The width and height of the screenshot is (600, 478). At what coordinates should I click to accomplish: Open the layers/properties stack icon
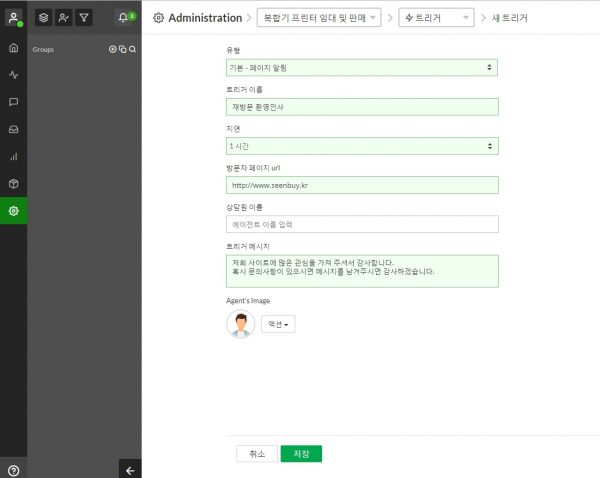44,18
